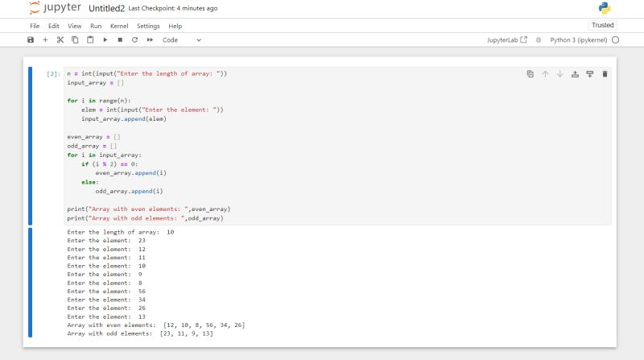The image size is (644, 360).
Task: Move the cell up with the arrow icon
Action: click(545, 74)
